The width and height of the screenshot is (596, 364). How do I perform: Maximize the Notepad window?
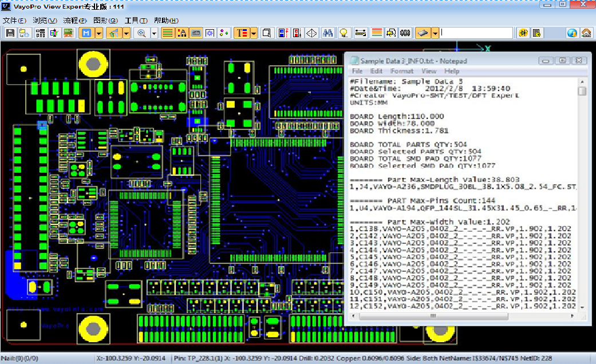click(x=562, y=61)
